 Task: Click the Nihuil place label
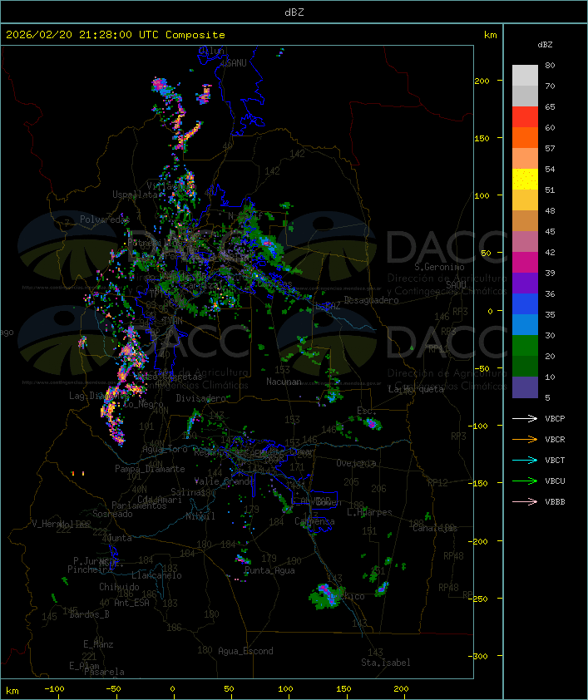(200, 516)
